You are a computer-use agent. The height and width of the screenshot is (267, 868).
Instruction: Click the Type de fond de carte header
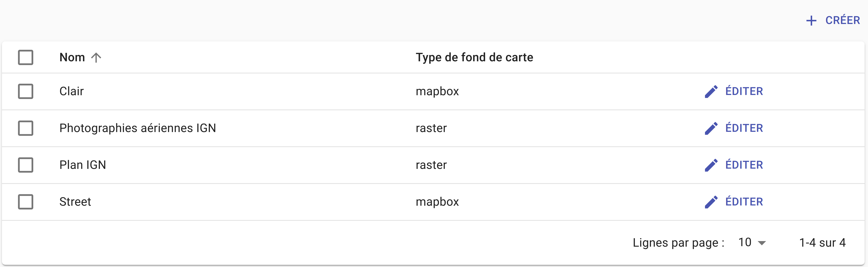pyautogui.click(x=474, y=57)
